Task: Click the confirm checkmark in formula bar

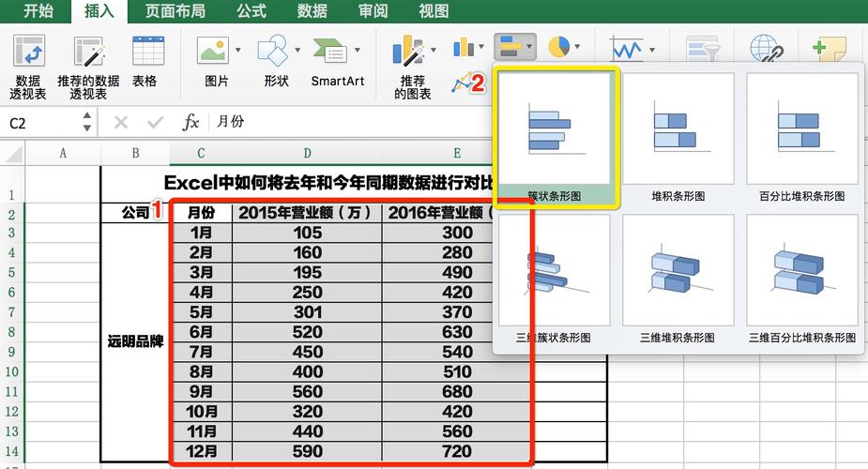Action: pos(156,122)
